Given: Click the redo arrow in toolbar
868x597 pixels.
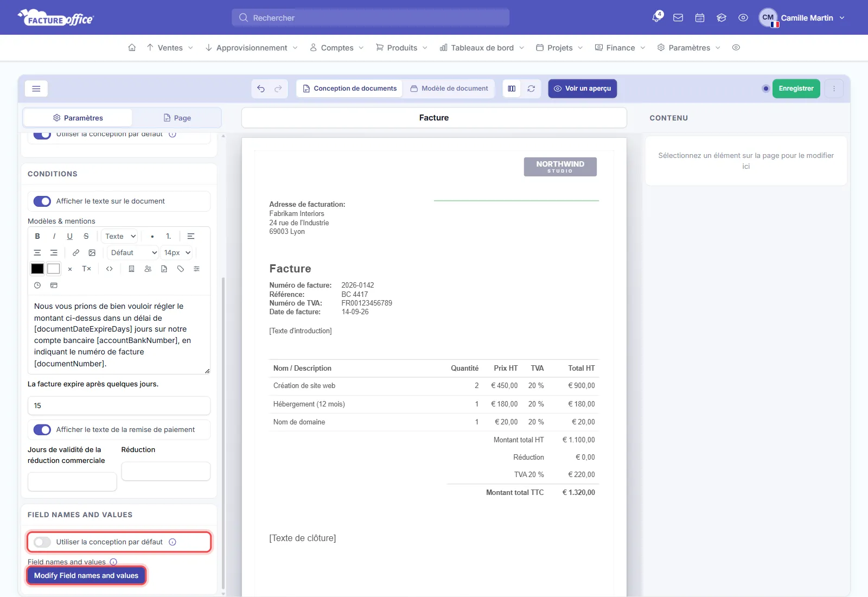Looking at the screenshot, I should click(x=278, y=88).
